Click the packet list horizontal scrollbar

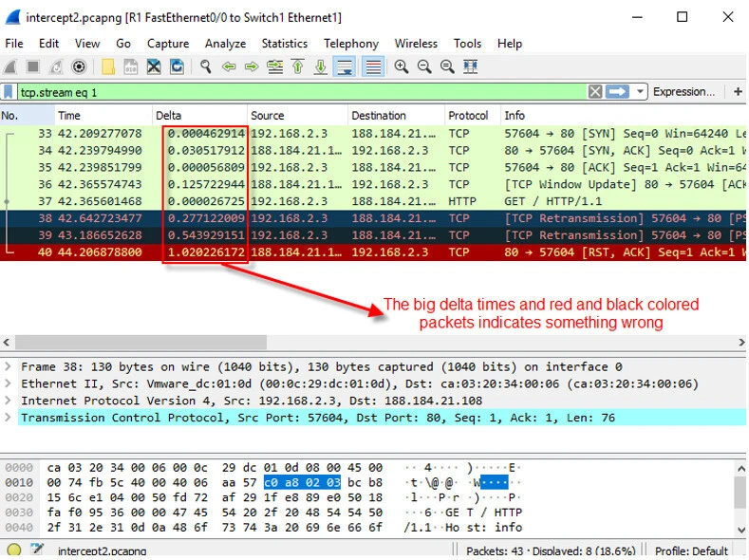[370, 342]
